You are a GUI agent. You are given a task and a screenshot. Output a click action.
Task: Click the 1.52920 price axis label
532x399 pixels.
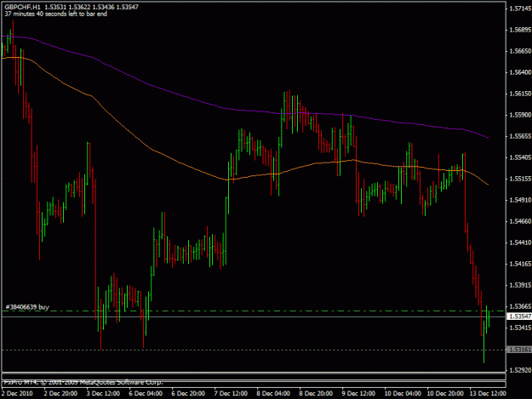click(x=520, y=370)
